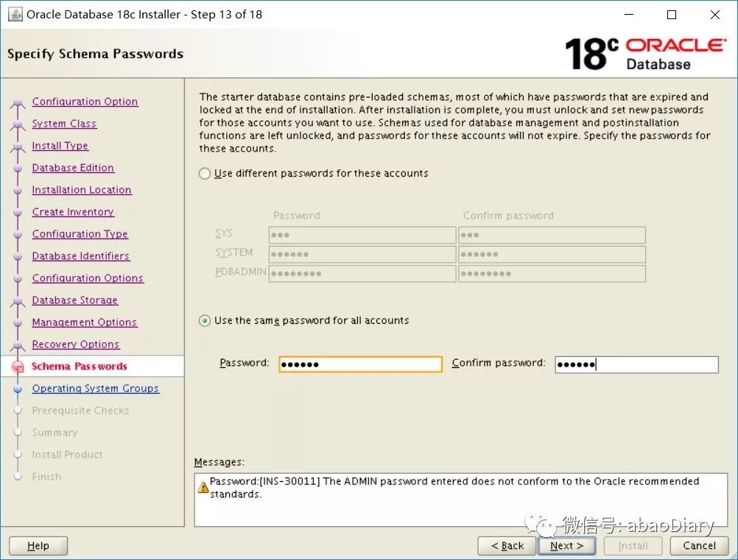Open Database Identifiers step

(x=81, y=256)
